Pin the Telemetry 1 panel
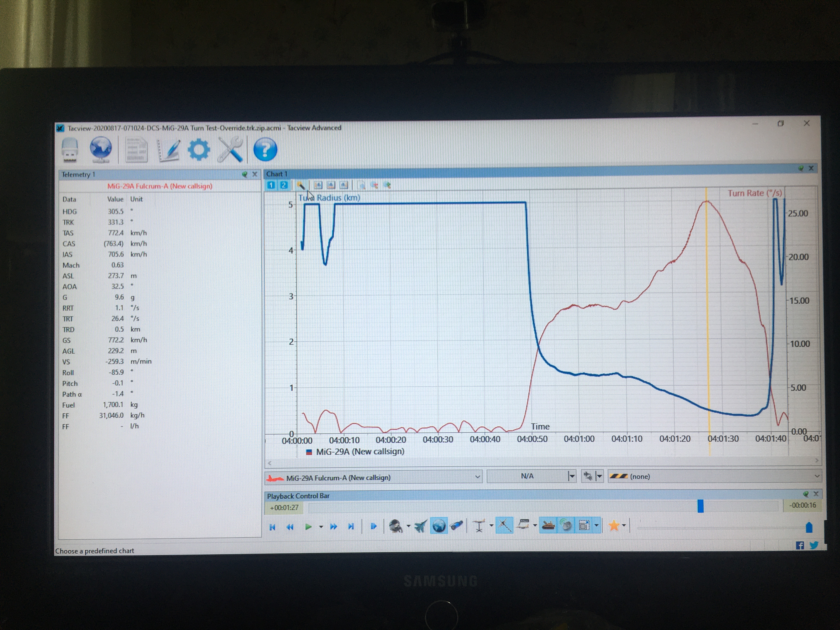The width and height of the screenshot is (840, 630). (245, 174)
